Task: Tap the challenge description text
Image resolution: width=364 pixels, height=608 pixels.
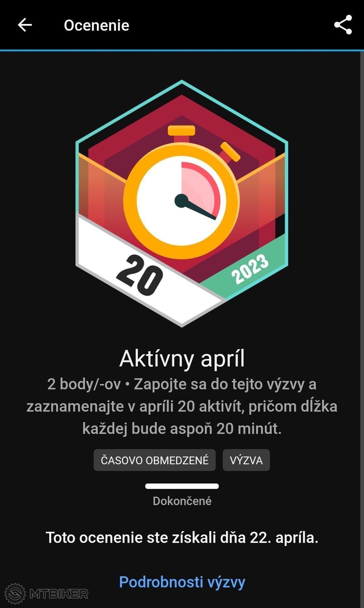Action: click(x=182, y=406)
